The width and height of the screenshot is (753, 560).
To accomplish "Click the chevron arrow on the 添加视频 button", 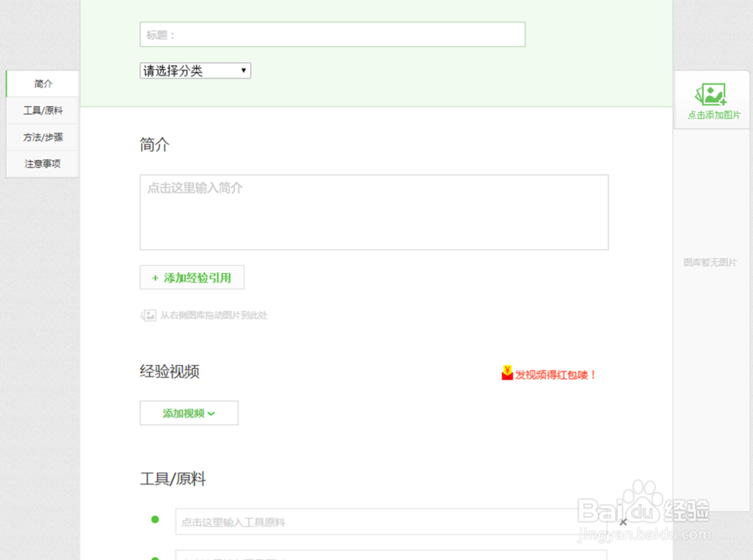I will click(213, 412).
